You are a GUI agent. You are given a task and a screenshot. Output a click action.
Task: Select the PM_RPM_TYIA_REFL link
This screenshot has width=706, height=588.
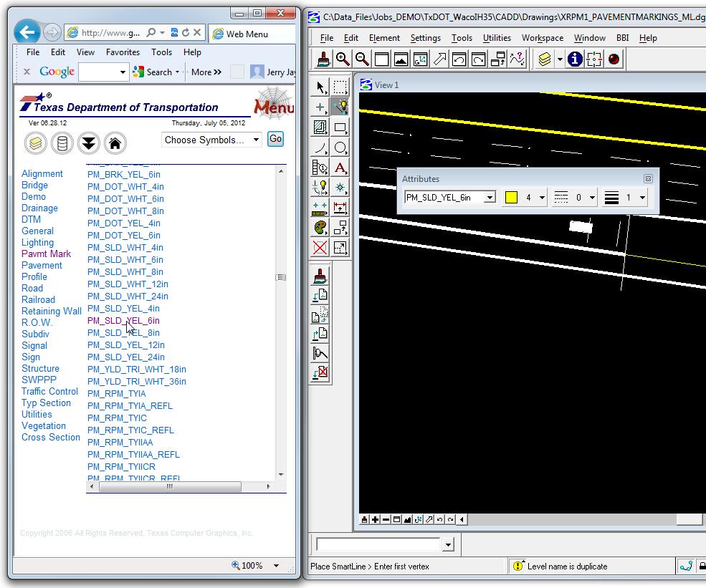coord(130,406)
